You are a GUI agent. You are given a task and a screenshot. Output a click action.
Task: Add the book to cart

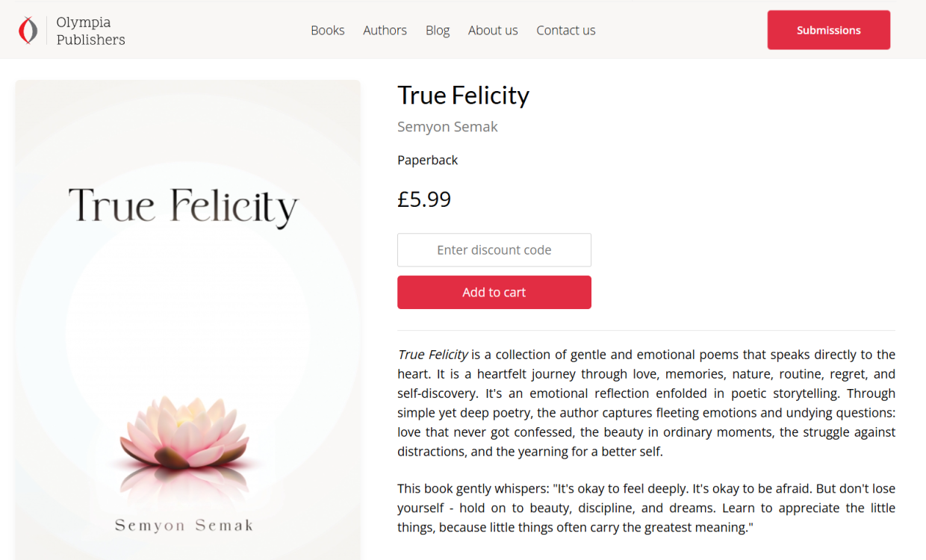[494, 292]
